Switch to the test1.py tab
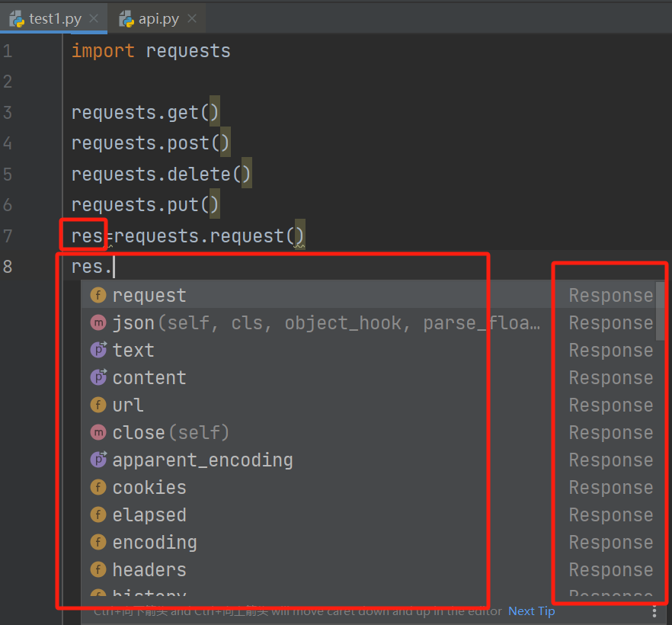 54,19
